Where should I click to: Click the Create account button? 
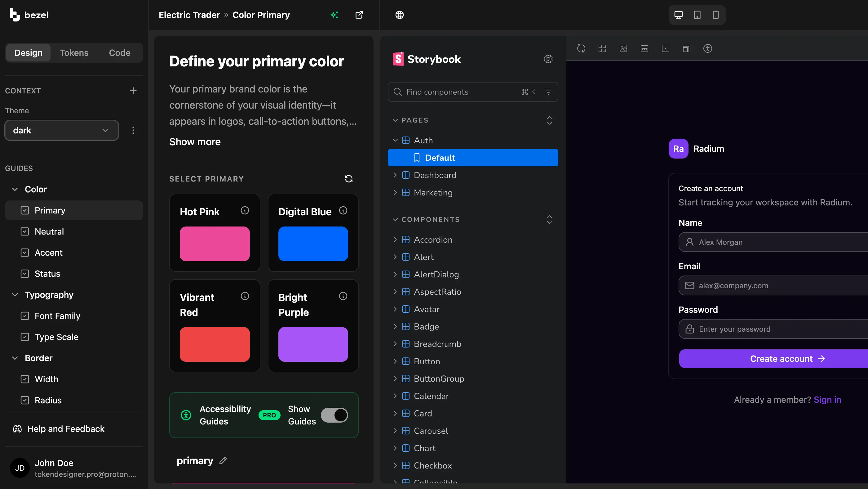(773, 359)
